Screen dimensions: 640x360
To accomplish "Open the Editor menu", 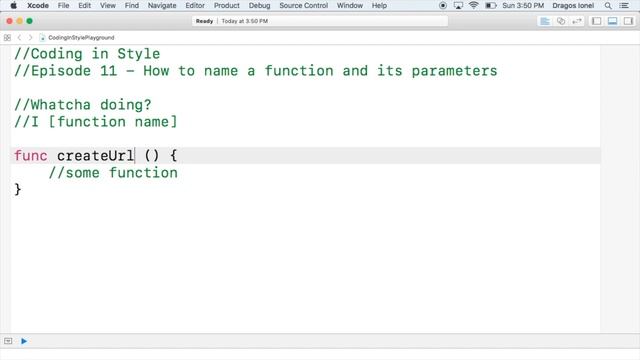I will [x=195, y=6].
